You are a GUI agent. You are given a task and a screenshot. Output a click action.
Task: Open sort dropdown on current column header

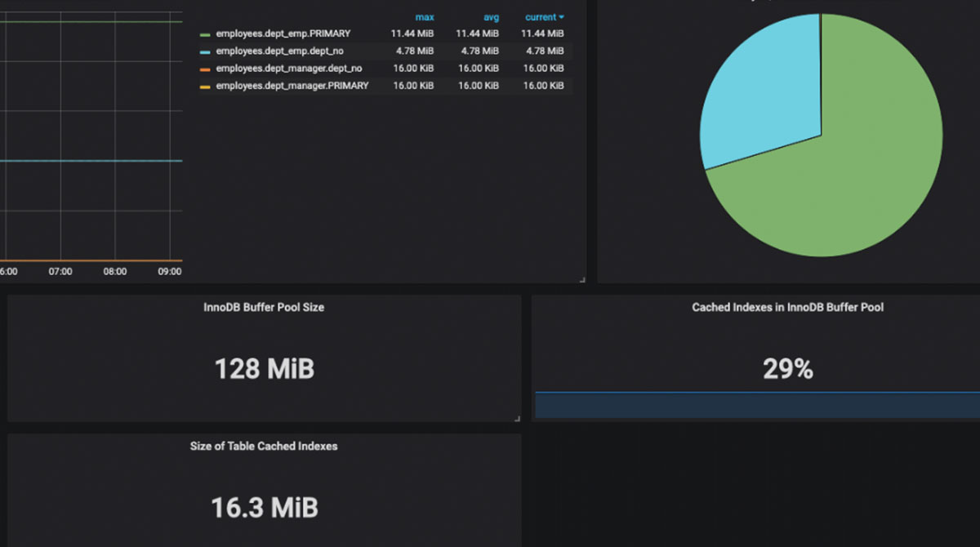(543, 16)
